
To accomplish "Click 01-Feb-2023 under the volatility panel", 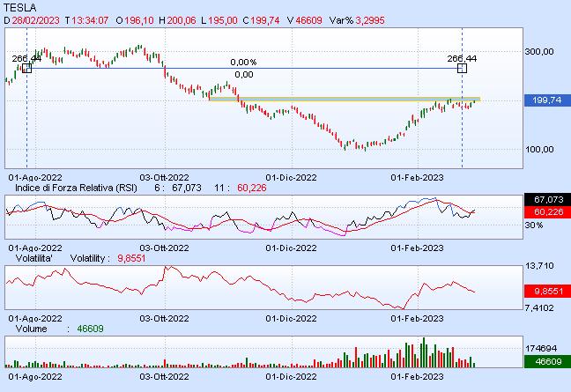I will tap(417, 319).
